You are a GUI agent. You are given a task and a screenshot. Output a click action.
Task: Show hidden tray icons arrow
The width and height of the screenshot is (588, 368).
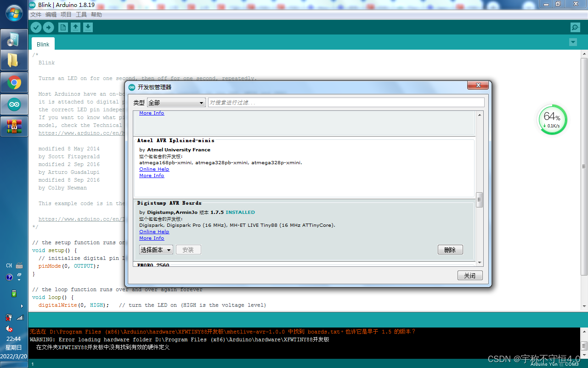tap(22, 306)
